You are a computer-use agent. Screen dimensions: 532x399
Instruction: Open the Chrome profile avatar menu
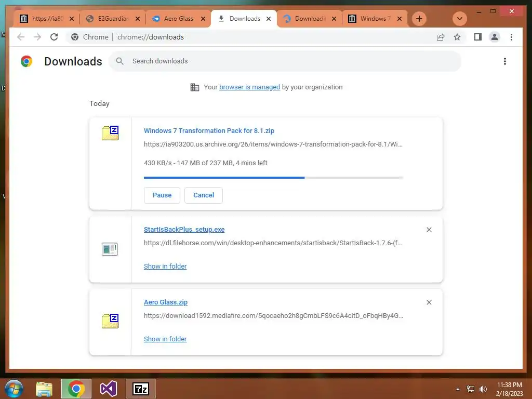(x=495, y=37)
